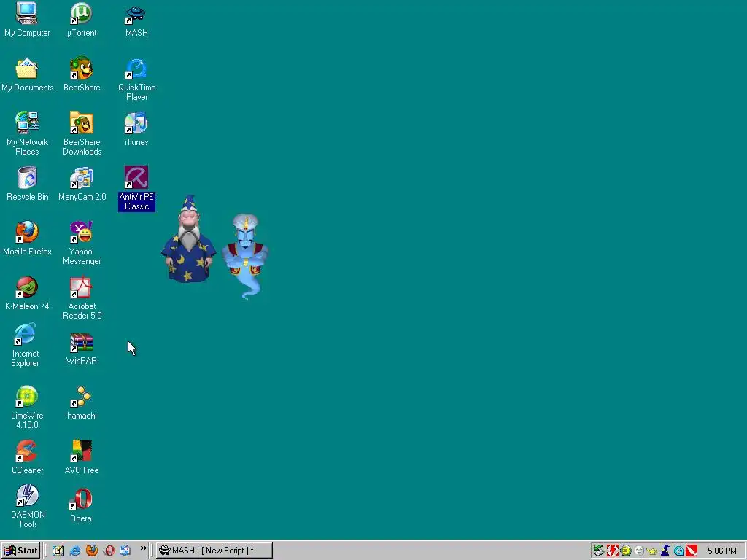Click the highlighted AntiVir PE Classic icon

click(136, 189)
